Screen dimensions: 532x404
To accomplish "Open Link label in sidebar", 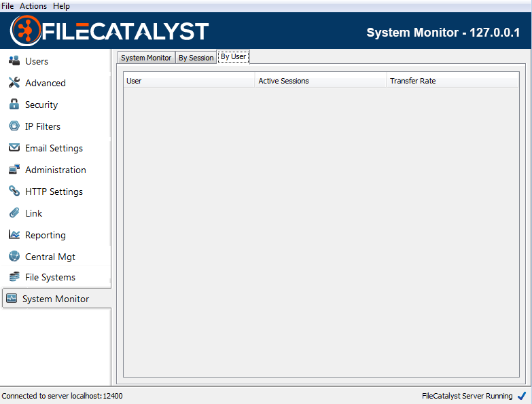I will click(x=33, y=213).
